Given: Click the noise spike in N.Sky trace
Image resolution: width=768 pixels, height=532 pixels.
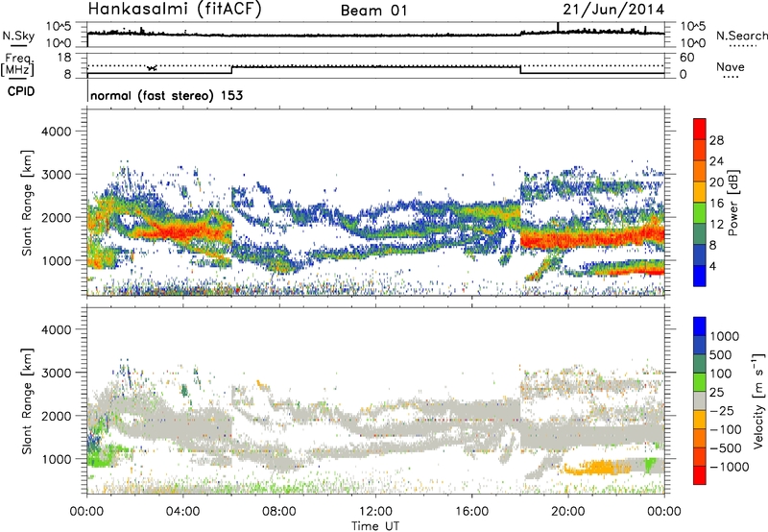Looking at the screenshot, I should 558,28.
